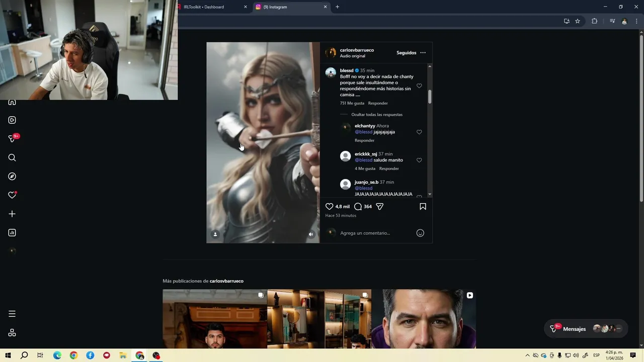Click the page vertical scrollbar thumb
The width and height of the screenshot is (644, 362).
point(641,118)
